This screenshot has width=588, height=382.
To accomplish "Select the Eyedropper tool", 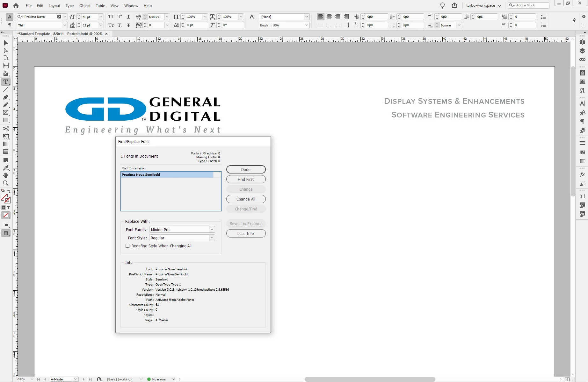I will click(6, 168).
